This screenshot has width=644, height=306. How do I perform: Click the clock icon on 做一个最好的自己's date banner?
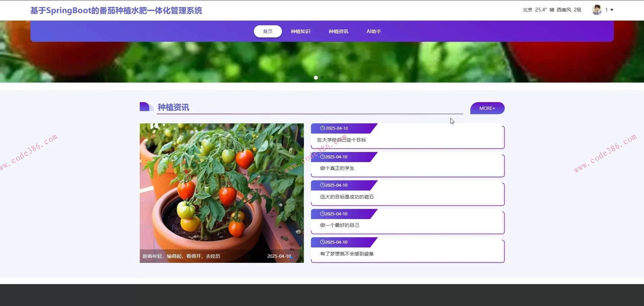(x=322, y=213)
